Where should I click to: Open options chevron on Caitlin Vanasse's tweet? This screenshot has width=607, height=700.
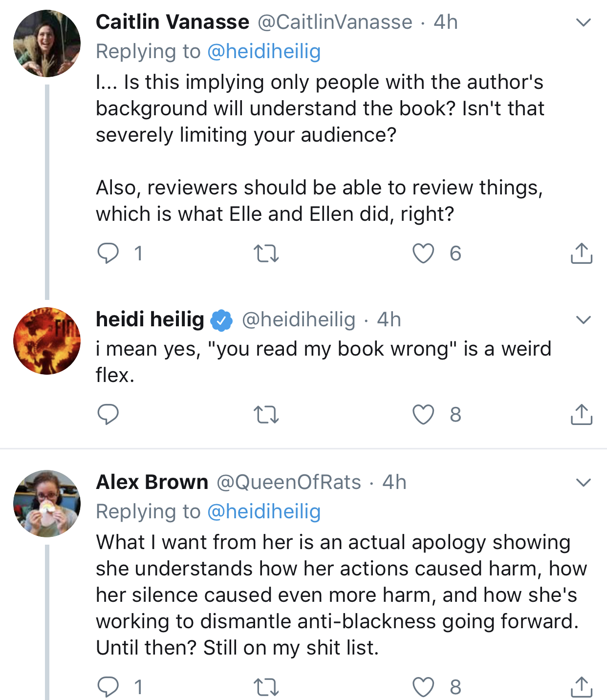click(584, 22)
